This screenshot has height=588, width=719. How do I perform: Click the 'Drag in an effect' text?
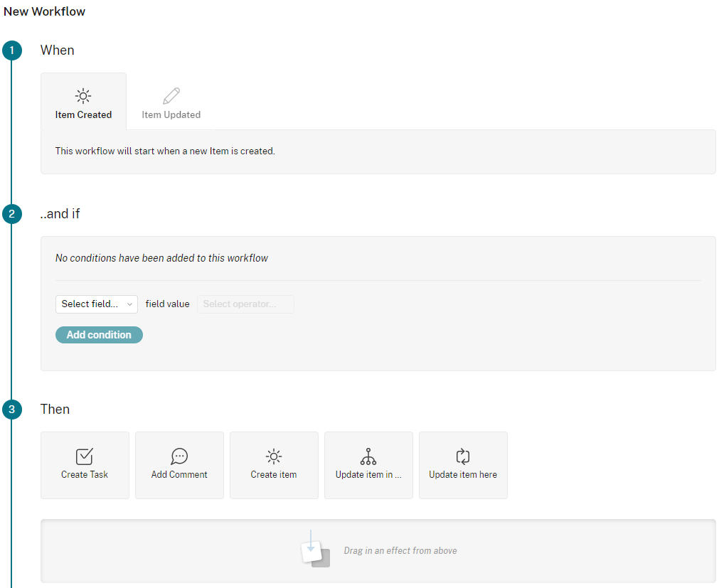tap(400, 551)
